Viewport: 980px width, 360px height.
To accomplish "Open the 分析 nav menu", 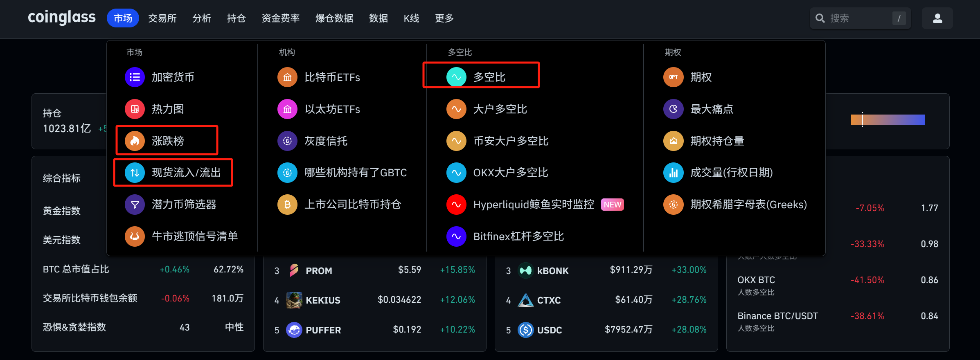I will tap(202, 18).
